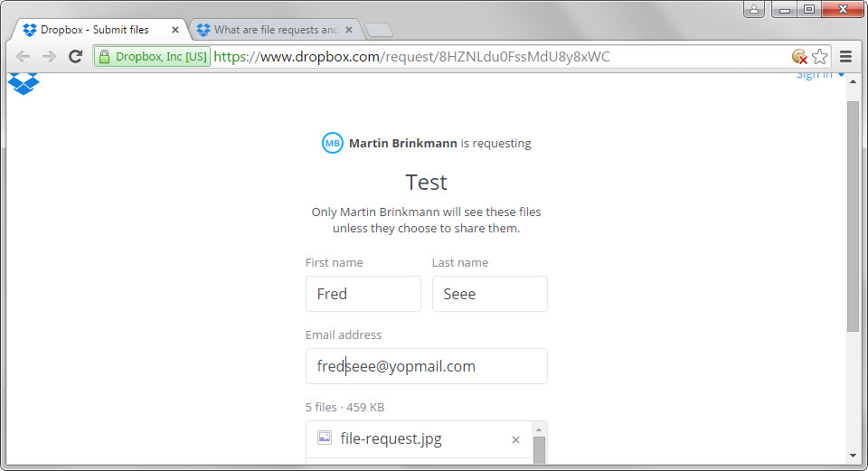Minimize the Chrome window
This screenshot has width=868, height=471.
pyautogui.click(x=785, y=9)
